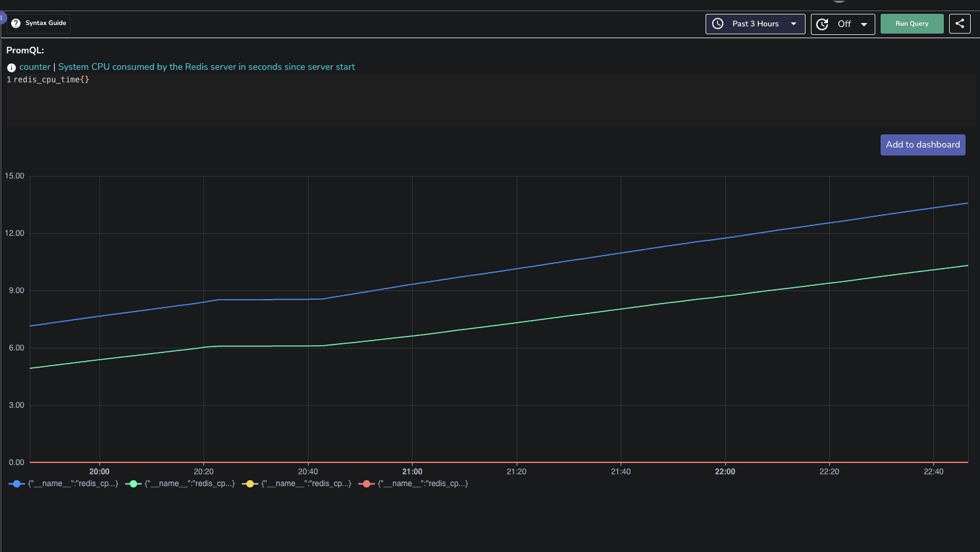The image size is (980, 552).
Task: Click the Add to dashboard button
Action: 923,145
